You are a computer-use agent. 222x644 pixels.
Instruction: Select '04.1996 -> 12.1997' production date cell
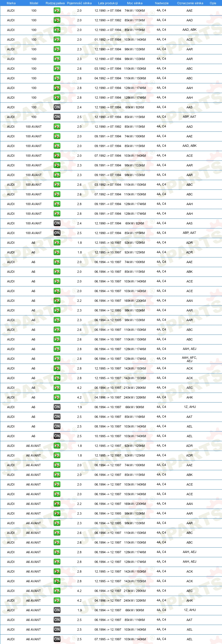108,600
